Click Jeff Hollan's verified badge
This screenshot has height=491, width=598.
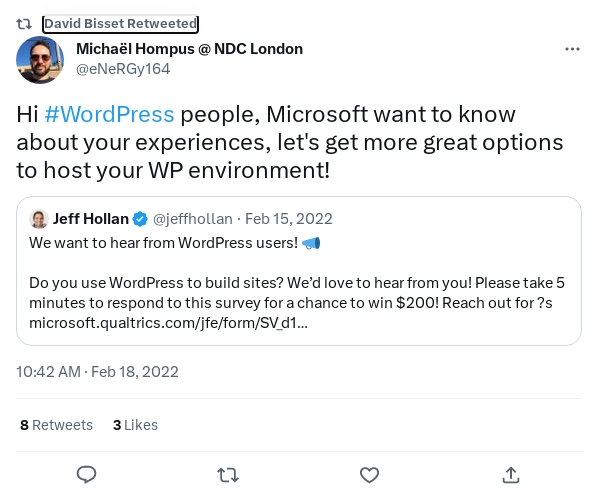pyautogui.click(x=140, y=219)
